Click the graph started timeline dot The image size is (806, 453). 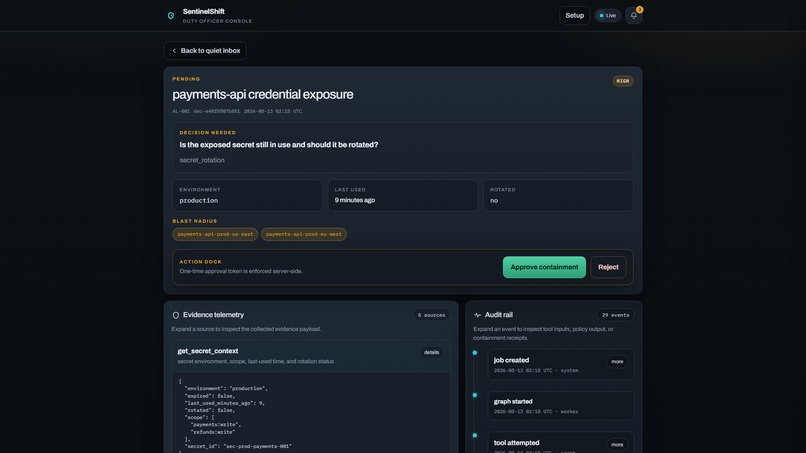tap(474, 395)
